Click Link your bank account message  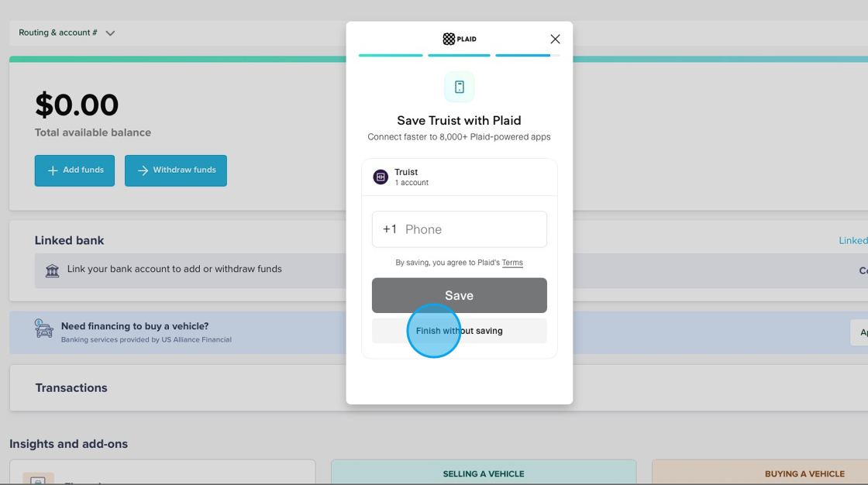[174, 269]
